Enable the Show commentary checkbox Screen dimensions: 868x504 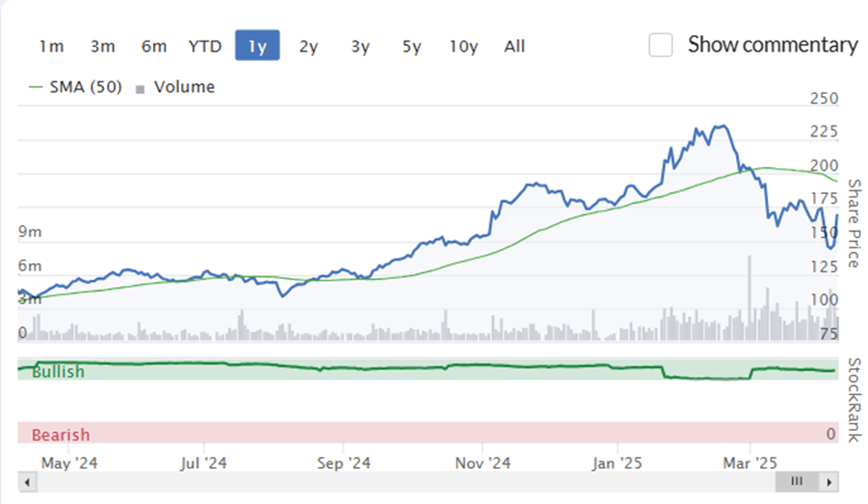coord(661,45)
